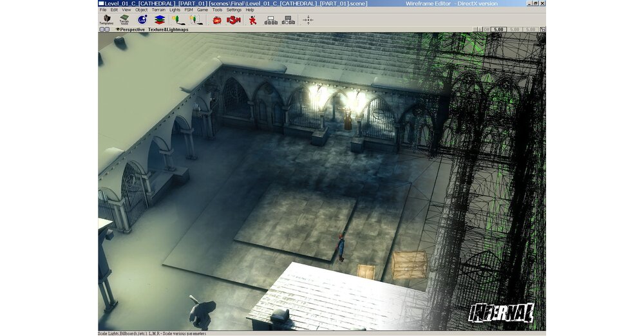This screenshot has width=644, height=336.
Task: Click the converging arrows snap icon
Action: tap(308, 20)
